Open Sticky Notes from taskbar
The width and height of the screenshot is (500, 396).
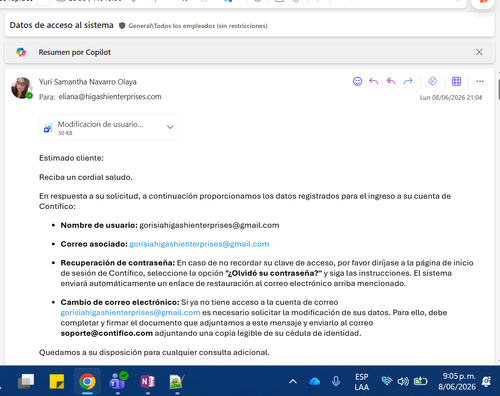(57, 381)
